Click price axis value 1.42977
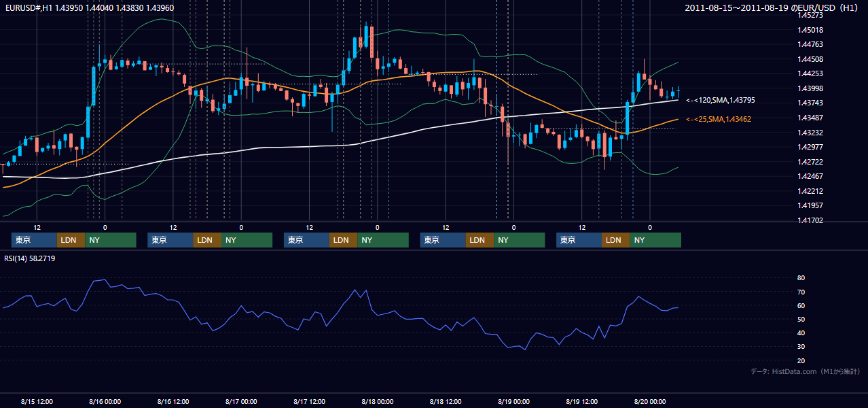Viewport: 868px width, 408px height. pos(810,147)
